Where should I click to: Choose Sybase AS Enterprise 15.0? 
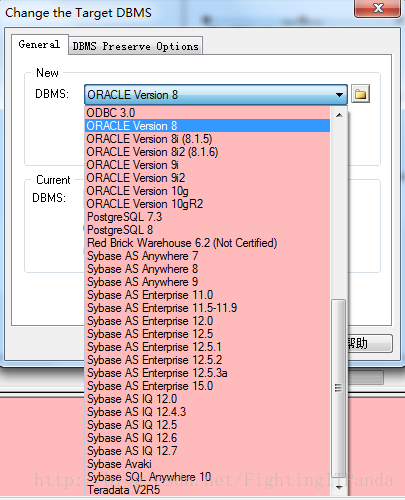coord(207,386)
